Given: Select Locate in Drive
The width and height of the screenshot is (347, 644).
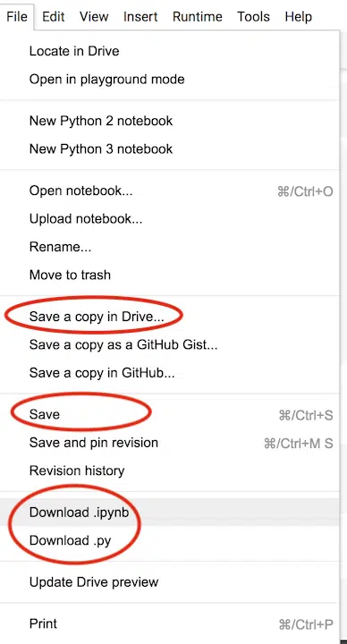Looking at the screenshot, I should (x=170, y=51).
